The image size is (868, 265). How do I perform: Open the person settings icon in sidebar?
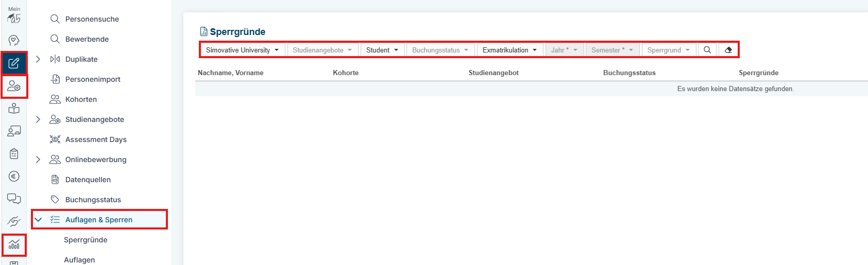tap(14, 86)
